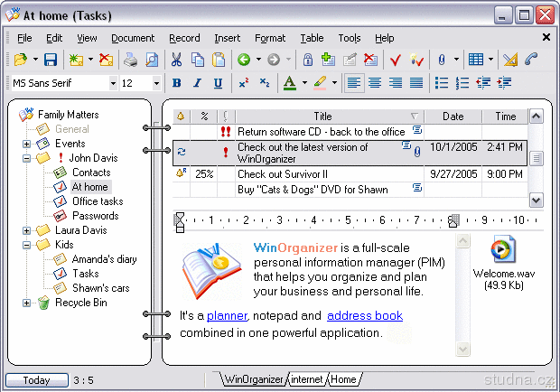This screenshot has height=392, width=560.
Task: Click the font color swatch button
Action: point(289,83)
